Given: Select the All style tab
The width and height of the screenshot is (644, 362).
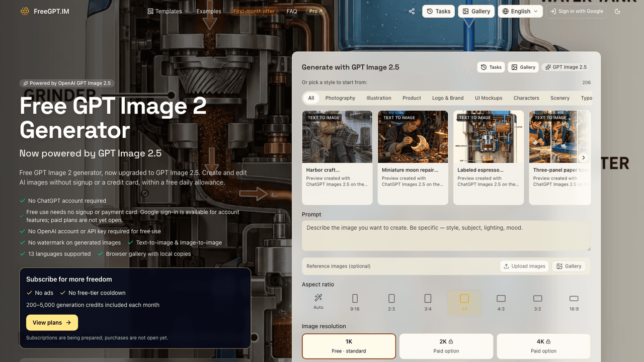Looking at the screenshot, I should (311, 98).
